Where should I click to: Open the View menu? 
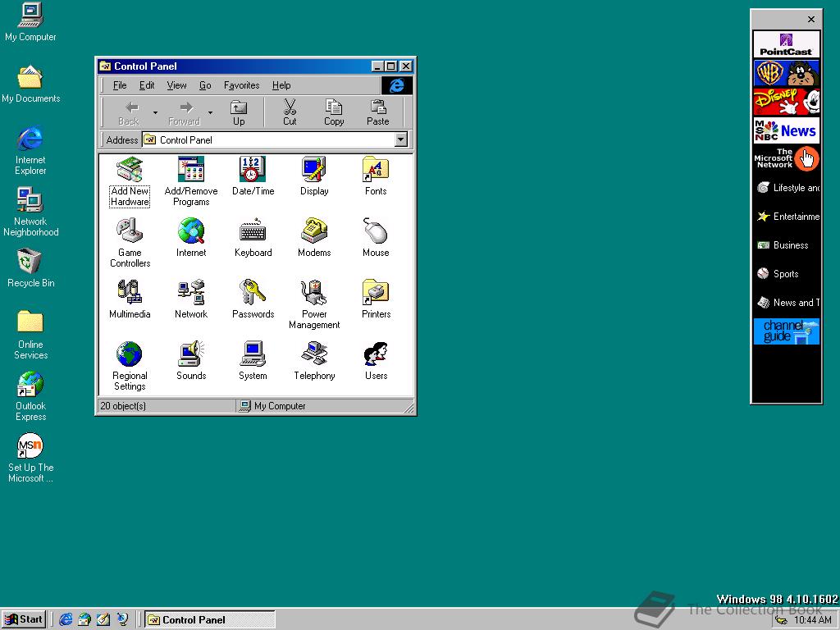[176, 85]
